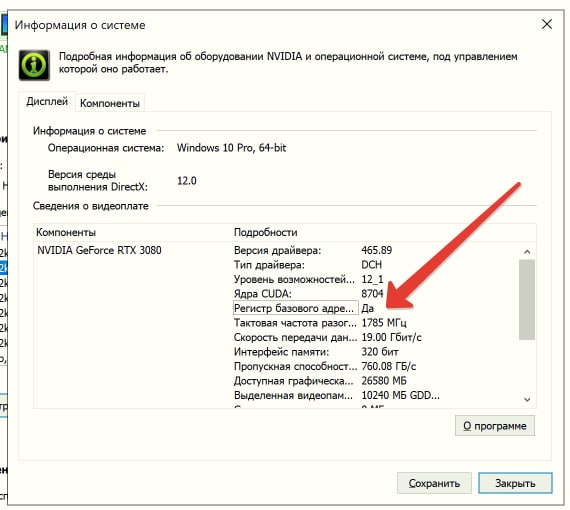
Task: Click the scroll up arrow in details list
Action: [x=527, y=252]
